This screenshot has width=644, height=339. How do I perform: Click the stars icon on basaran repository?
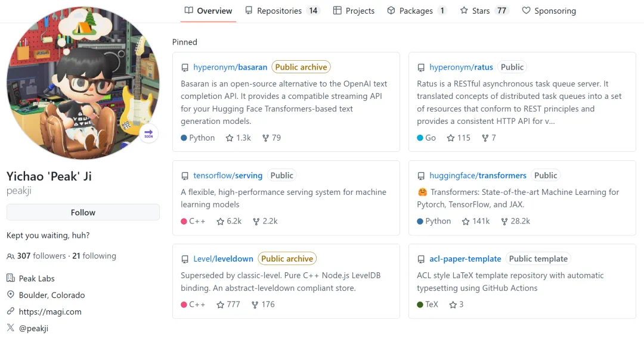click(230, 138)
